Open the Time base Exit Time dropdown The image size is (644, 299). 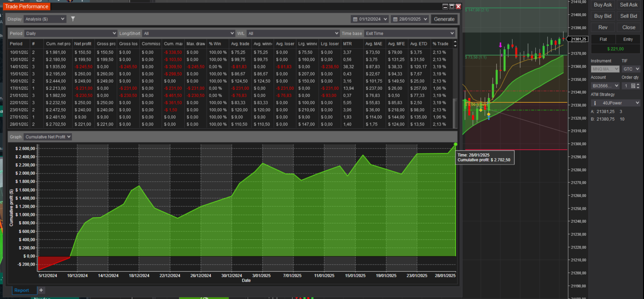pyautogui.click(x=410, y=33)
